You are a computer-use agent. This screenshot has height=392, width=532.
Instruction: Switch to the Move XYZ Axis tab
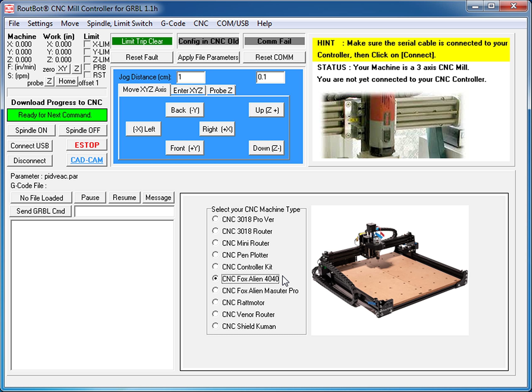[144, 89]
